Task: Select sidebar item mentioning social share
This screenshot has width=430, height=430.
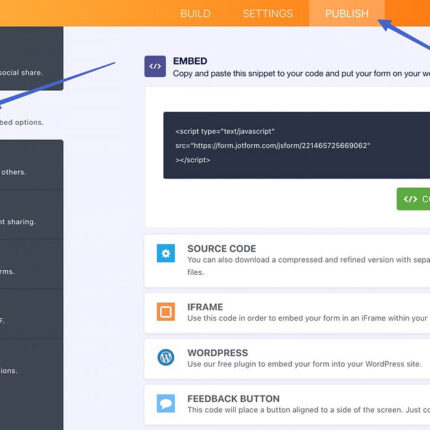Action: tap(31, 58)
